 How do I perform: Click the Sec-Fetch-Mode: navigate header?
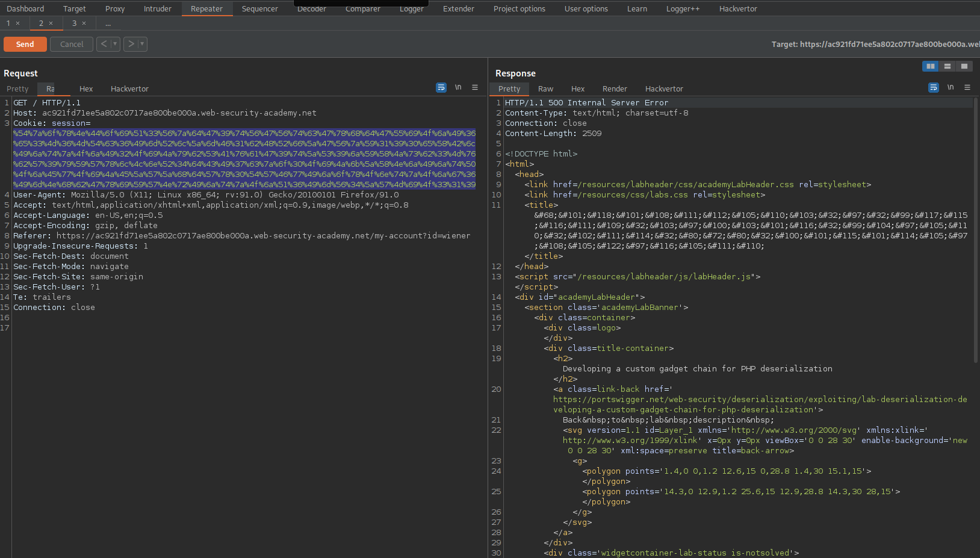[71, 267]
